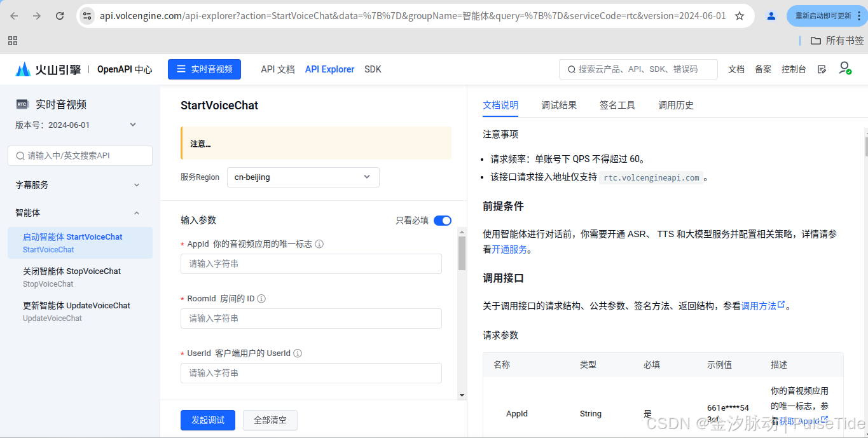Open SDK in top navigation

tap(373, 69)
